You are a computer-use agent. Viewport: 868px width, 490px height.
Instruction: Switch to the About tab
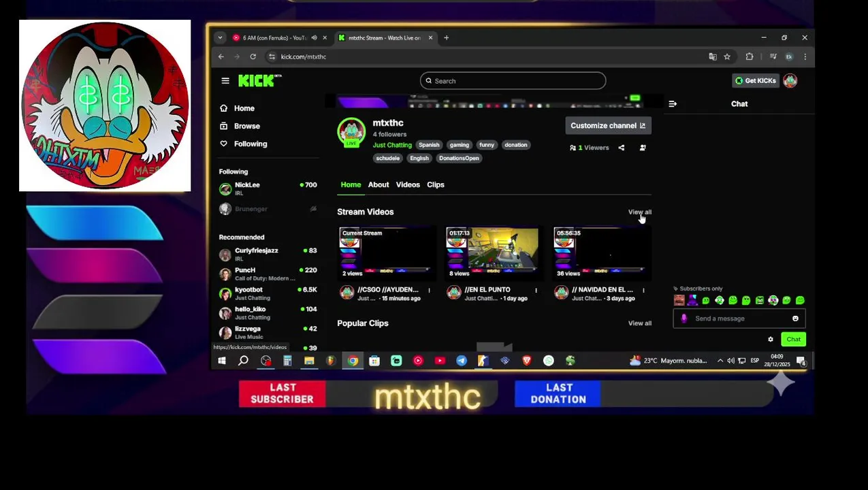[x=379, y=185]
